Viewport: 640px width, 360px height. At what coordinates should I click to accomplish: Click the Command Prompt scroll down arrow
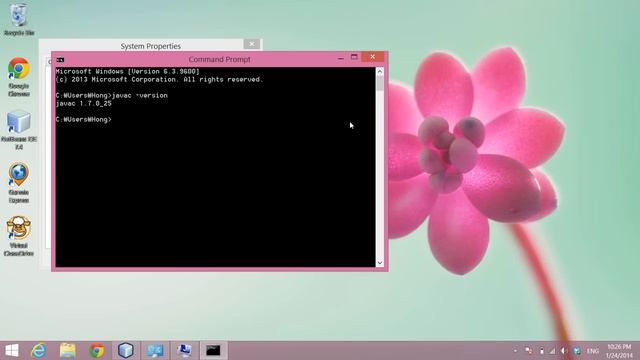click(380, 263)
